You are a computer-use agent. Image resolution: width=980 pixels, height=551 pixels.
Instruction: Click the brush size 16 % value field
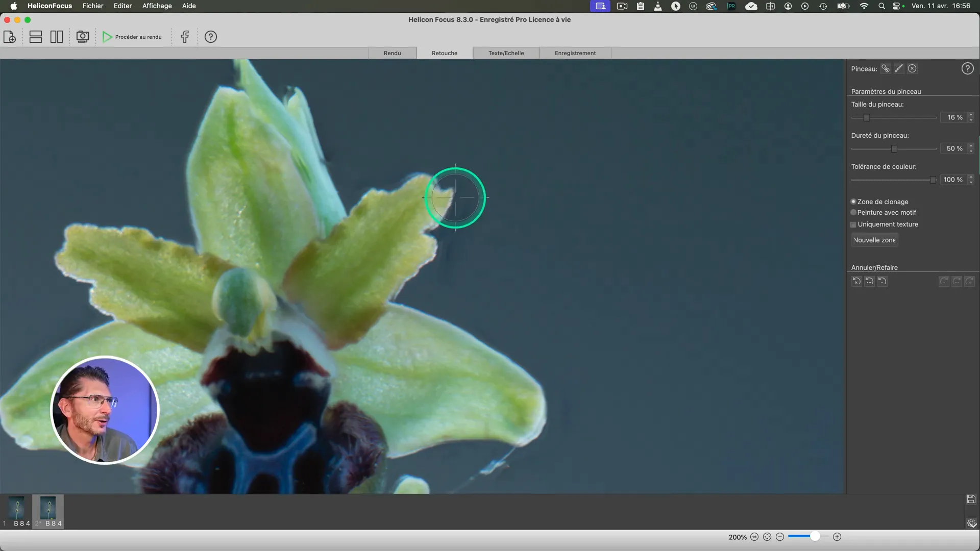pyautogui.click(x=954, y=117)
